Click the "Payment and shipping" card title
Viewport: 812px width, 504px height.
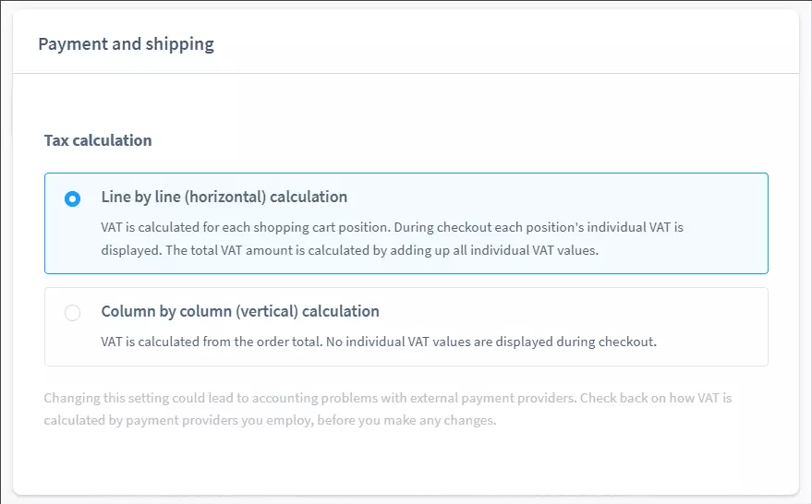pyautogui.click(x=126, y=44)
